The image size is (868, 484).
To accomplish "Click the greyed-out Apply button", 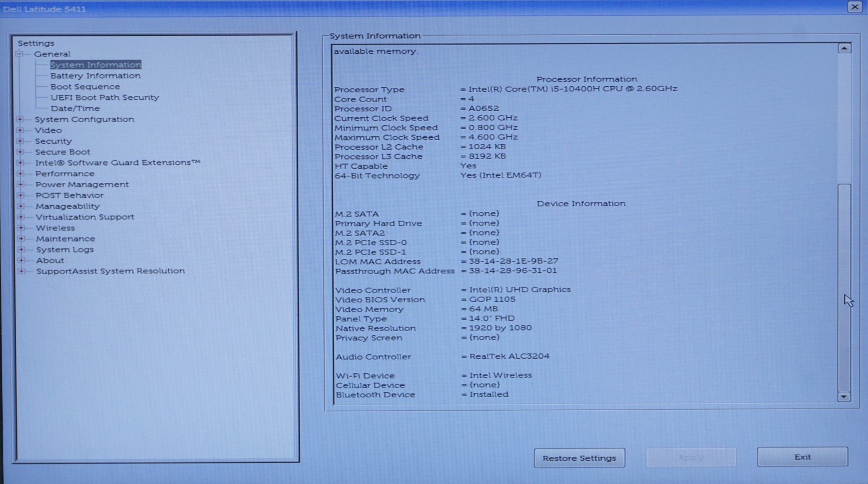I will [x=691, y=457].
